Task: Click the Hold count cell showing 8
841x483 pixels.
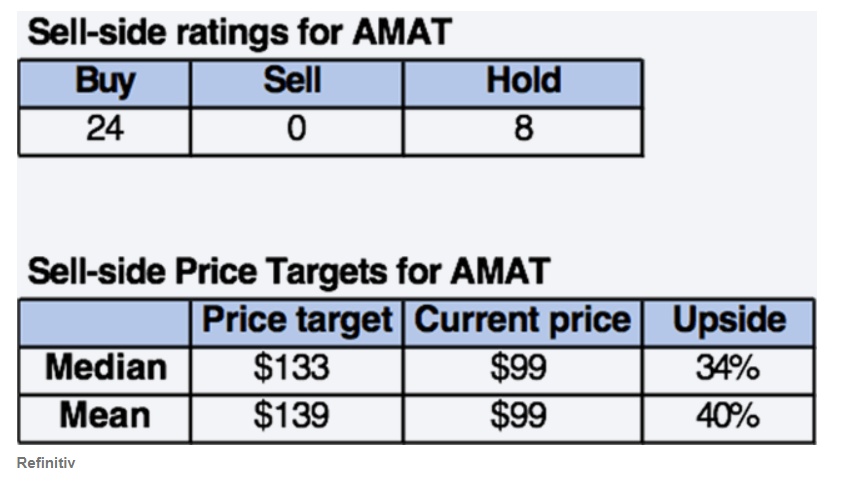Action: click(522, 131)
